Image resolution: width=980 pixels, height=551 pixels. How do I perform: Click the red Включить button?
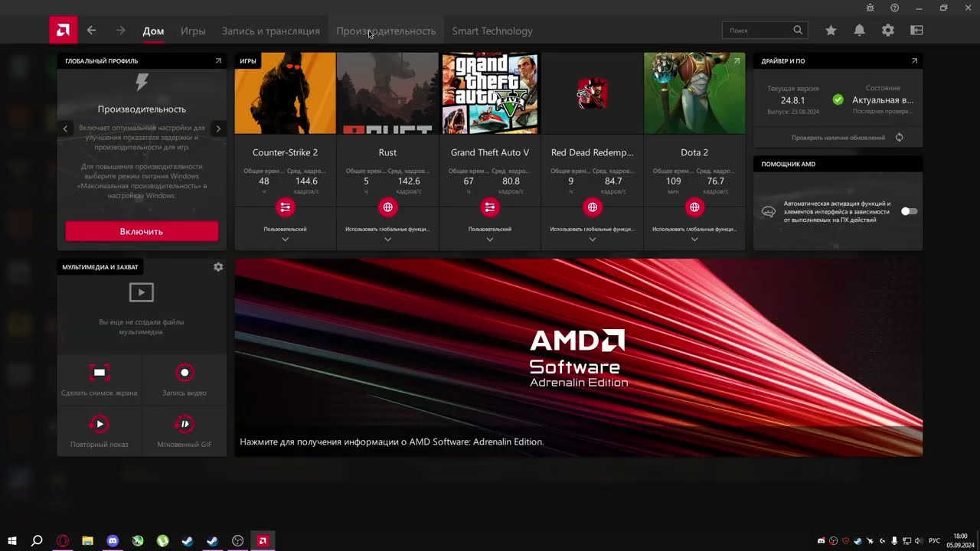pos(142,231)
